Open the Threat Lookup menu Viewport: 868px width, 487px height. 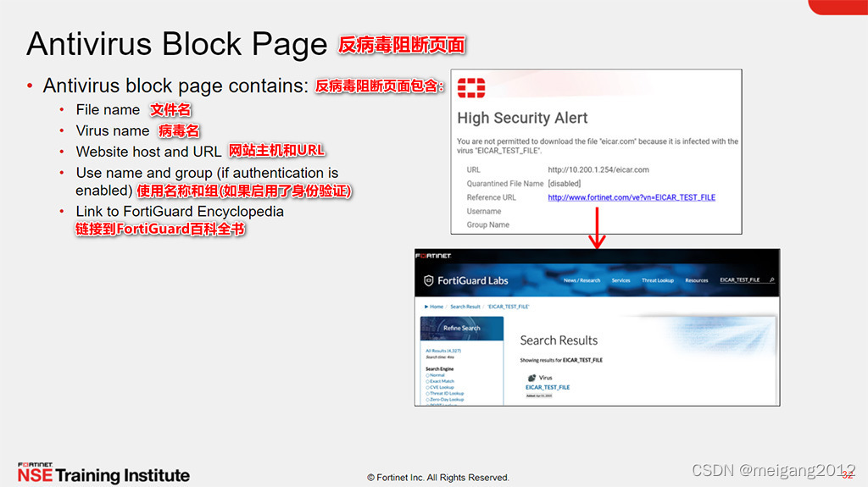(x=658, y=280)
